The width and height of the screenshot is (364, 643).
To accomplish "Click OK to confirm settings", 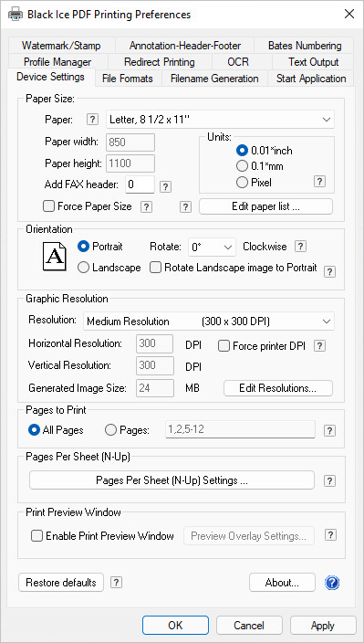I will [175, 626].
